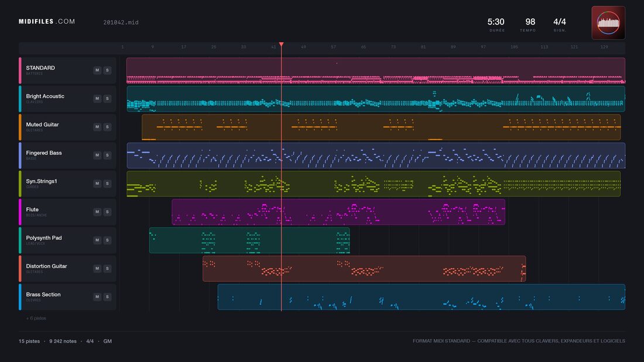
Task: Select the Distortion Guitar track name
Action: click(x=46, y=266)
